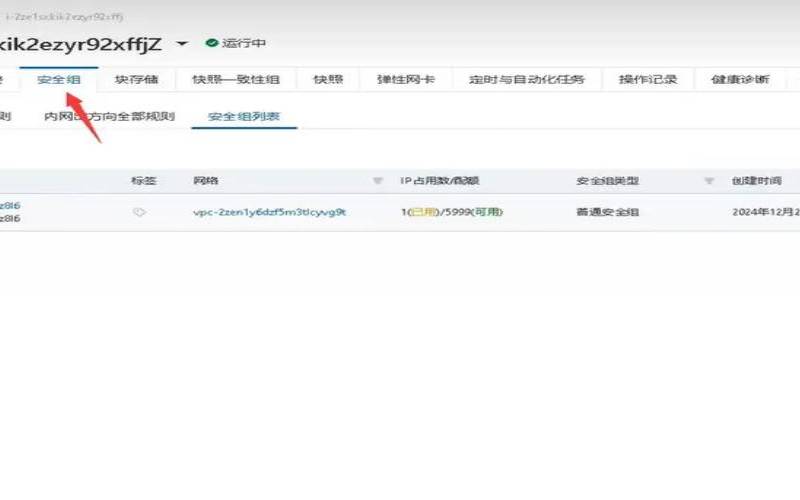This screenshot has width=800, height=500.
Task: Select the 安全组列表 sub-tab
Action: pyautogui.click(x=244, y=116)
